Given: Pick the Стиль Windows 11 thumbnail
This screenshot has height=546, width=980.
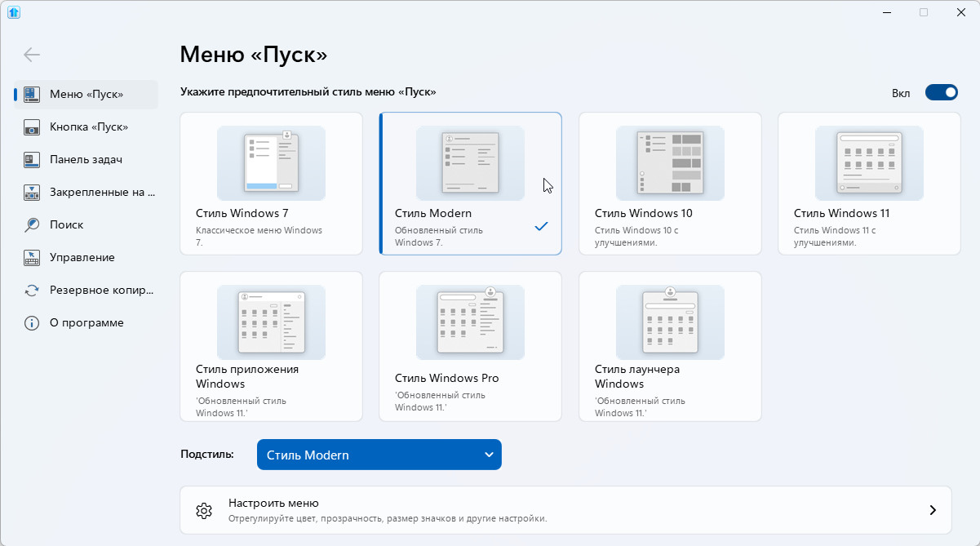Looking at the screenshot, I should (x=868, y=163).
